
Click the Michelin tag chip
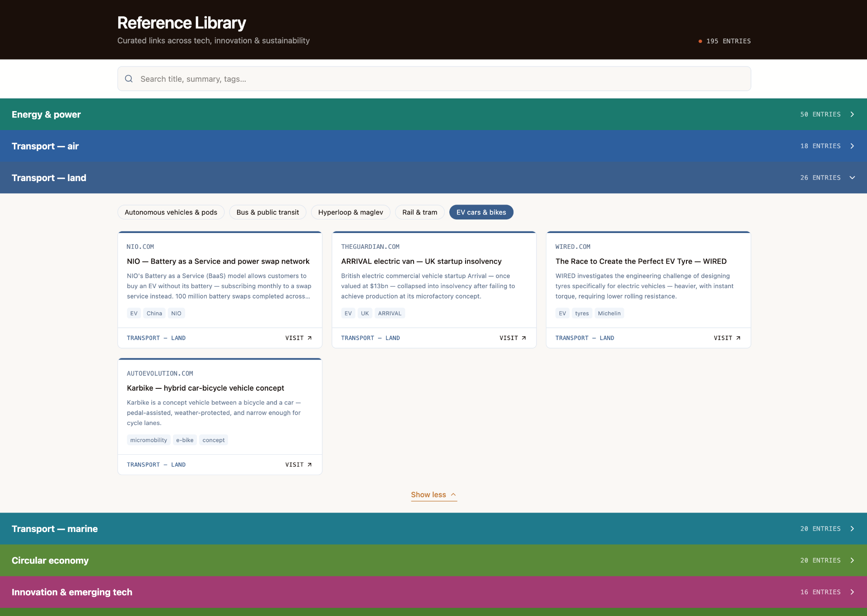pos(609,313)
